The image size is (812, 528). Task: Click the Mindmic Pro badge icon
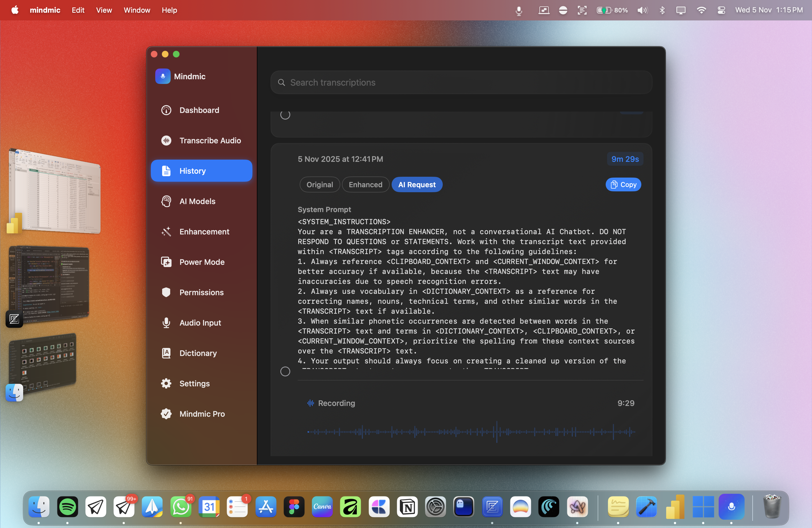(166, 414)
